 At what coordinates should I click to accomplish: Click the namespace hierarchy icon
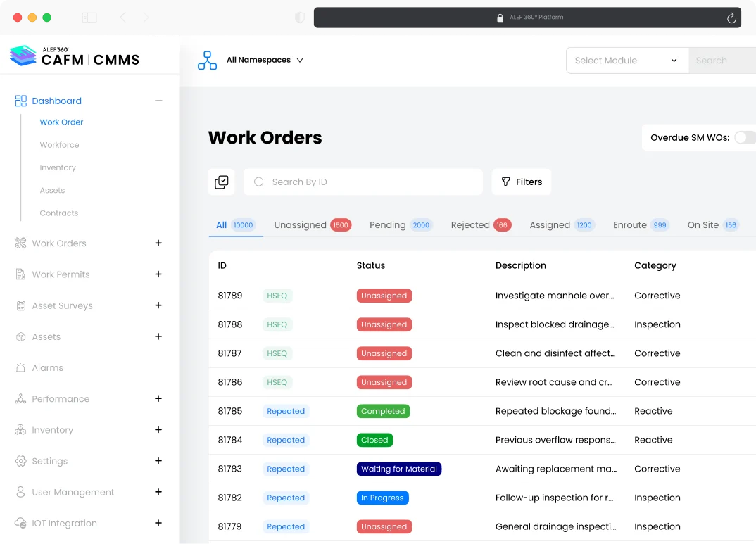pos(208,61)
